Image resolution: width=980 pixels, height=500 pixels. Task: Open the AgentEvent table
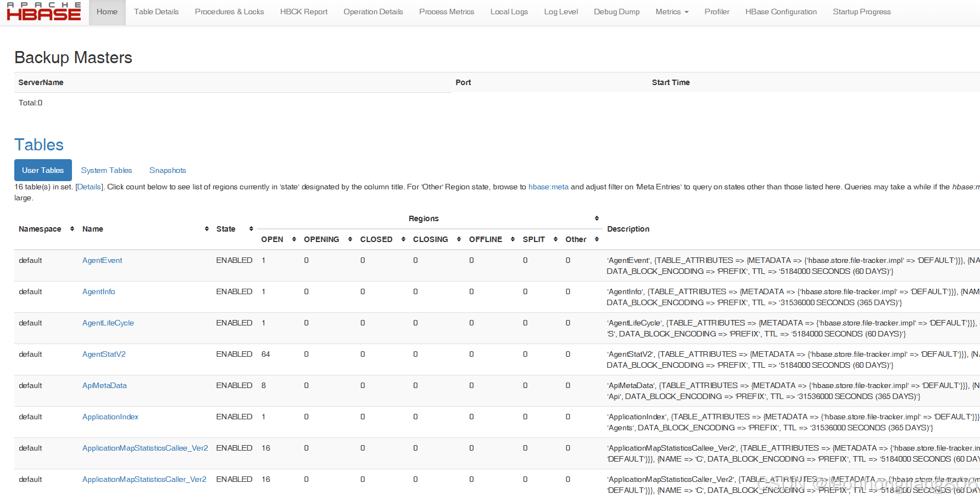[x=102, y=260]
